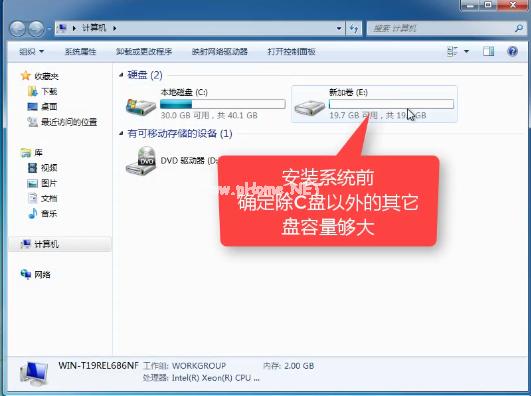Select 库 in the navigation pane
This screenshot has width=531, height=396.
click(x=31, y=153)
